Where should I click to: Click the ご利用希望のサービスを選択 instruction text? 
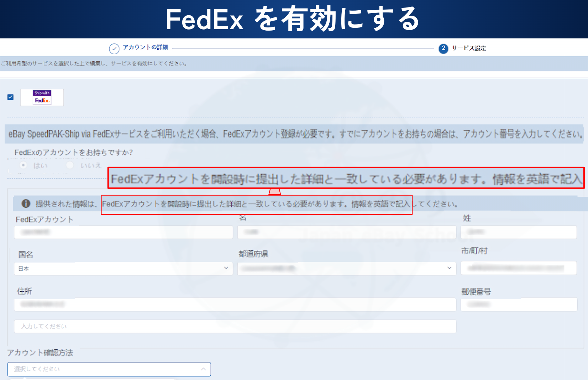point(94,63)
